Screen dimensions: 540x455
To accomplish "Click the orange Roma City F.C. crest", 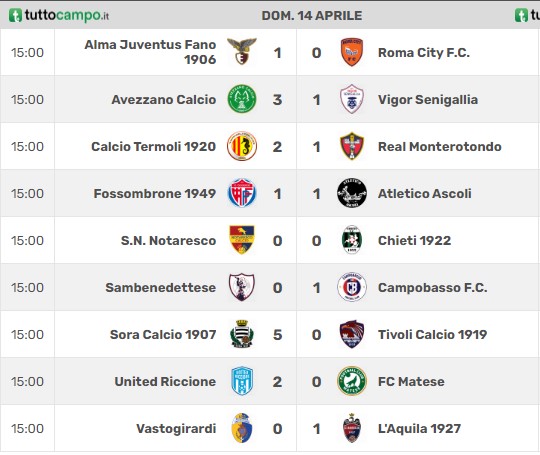I will click(352, 52).
